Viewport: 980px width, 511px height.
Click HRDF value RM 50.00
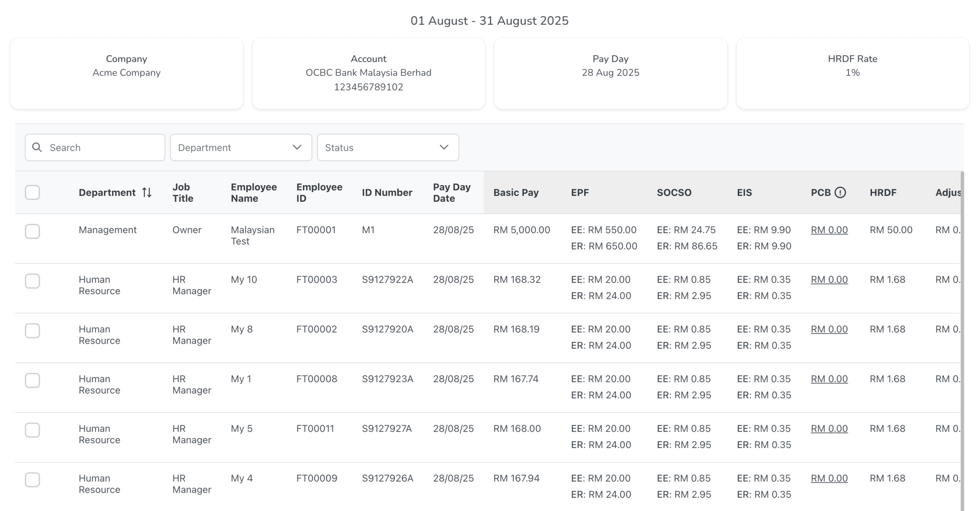pyautogui.click(x=891, y=230)
